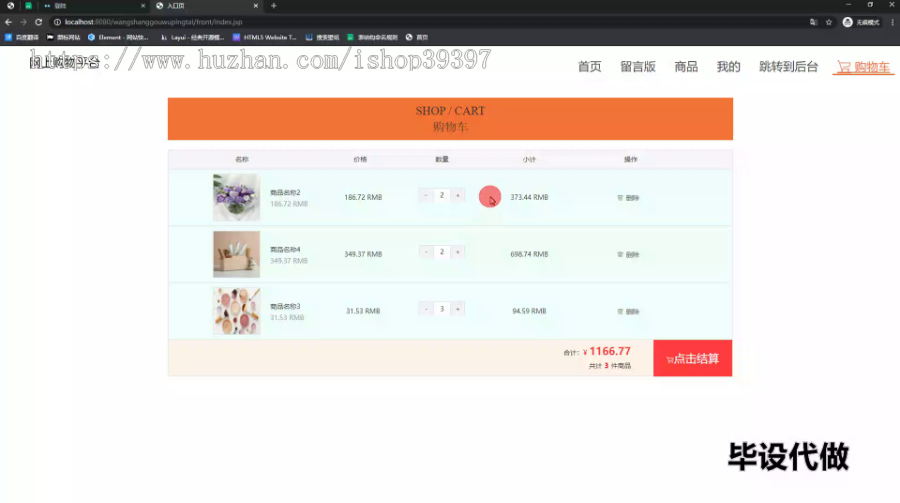This screenshot has width=900, height=503.
Task: Click the 698.74 RMB subtotal
Action: coord(529,254)
